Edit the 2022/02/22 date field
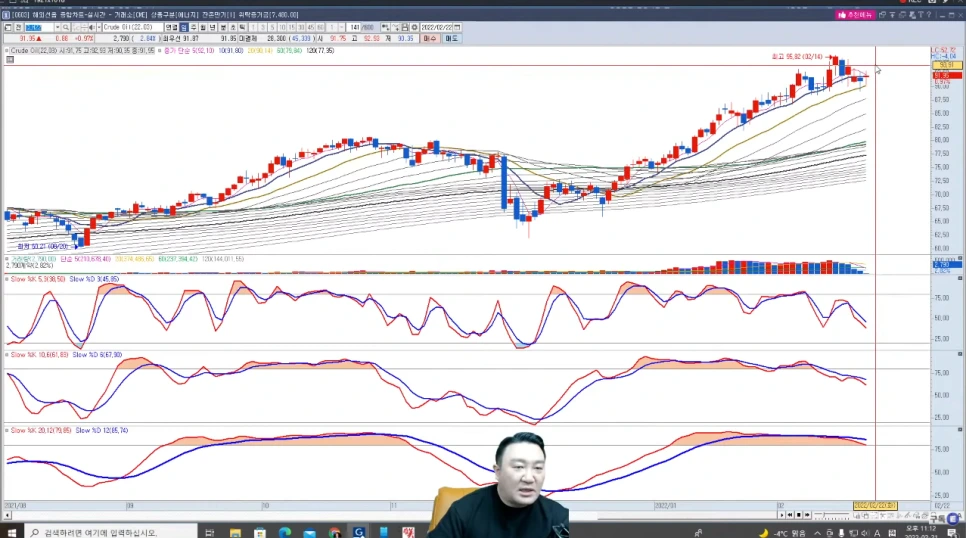 (x=437, y=28)
